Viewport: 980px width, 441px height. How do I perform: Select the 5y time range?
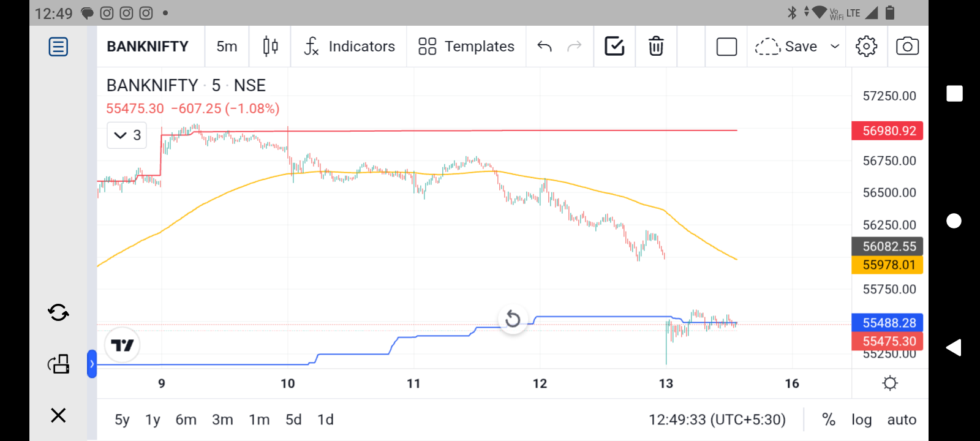pyautogui.click(x=122, y=420)
